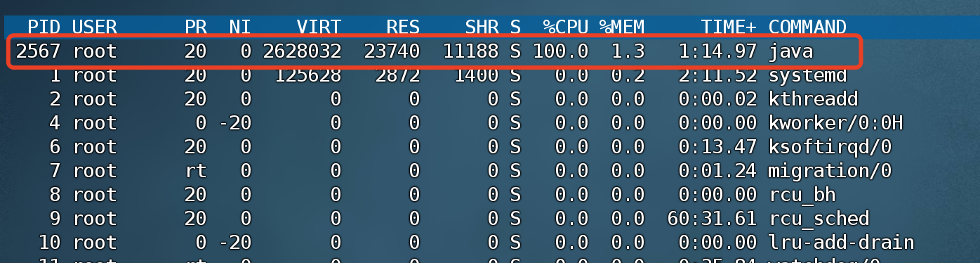Click the COMMAND column header
The height and width of the screenshot is (263, 980).
click(x=807, y=27)
